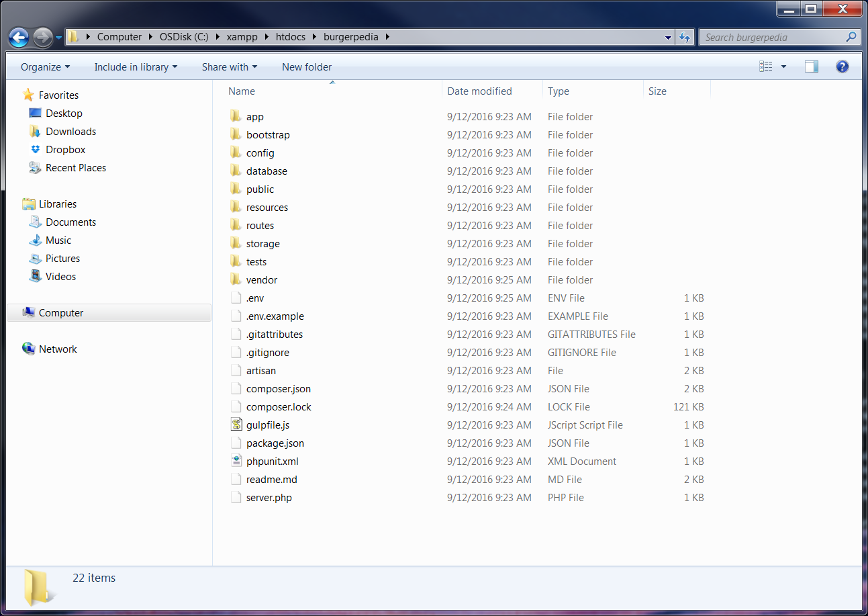
Task: Select the phpunit.xml document icon
Action: 236,461
